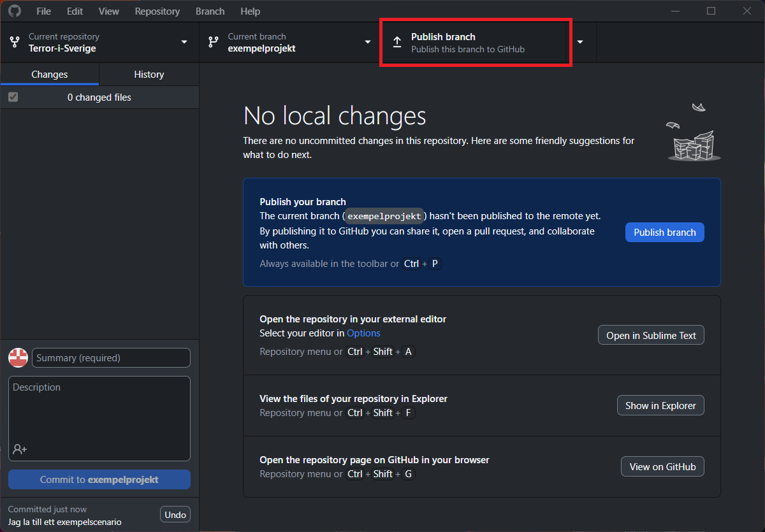Image resolution: width=765 pixels, height=532 pixels.
Task: Click the 'exempelprojekt' code label in Publish card
Action: 384,216
